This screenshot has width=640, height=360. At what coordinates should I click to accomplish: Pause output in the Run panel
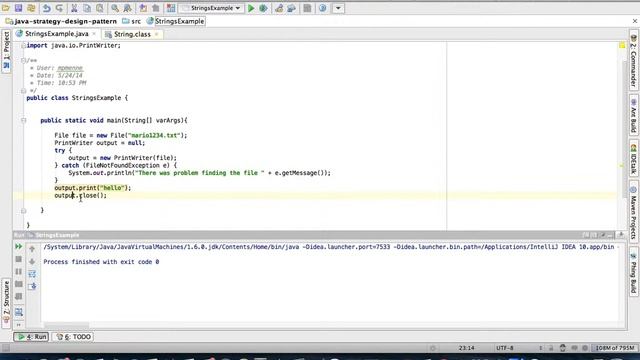[x=18, y=271]
